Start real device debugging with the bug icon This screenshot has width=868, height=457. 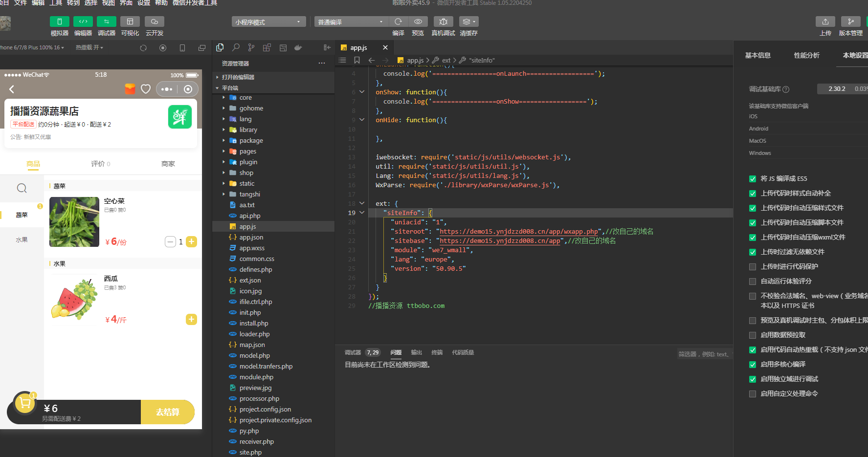pyautogui.click(x=444, y=22)
